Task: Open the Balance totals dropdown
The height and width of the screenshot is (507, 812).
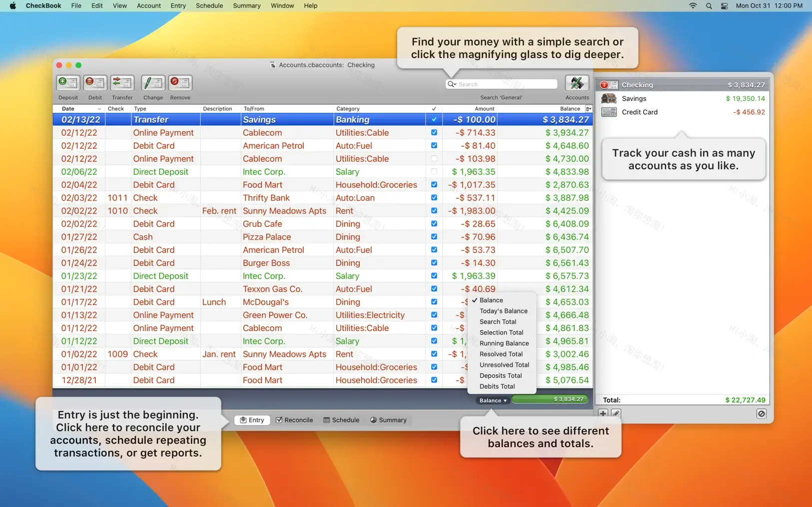Action: 492,400
